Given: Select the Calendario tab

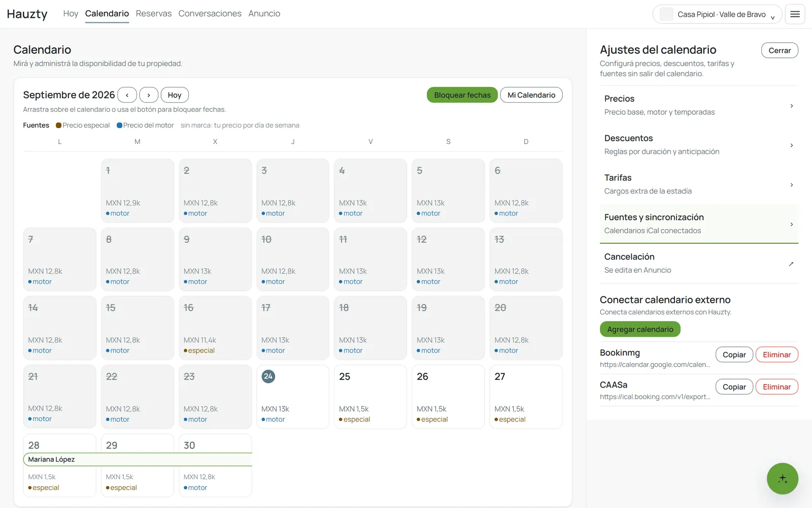Looking at the screenshot, I should (107, 14).
